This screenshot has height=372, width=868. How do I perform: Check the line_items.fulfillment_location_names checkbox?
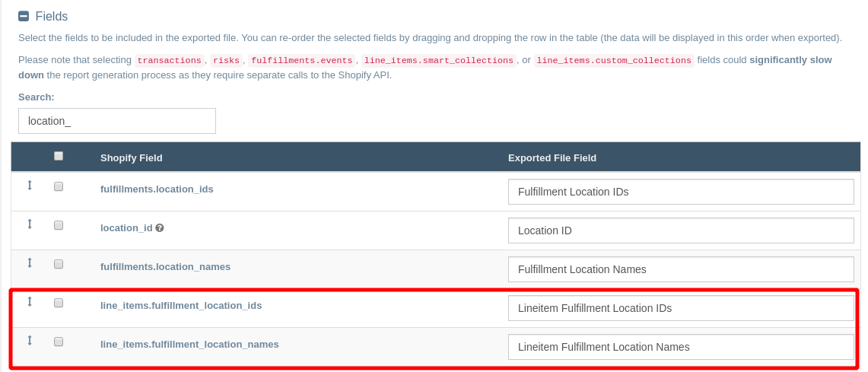59,342
